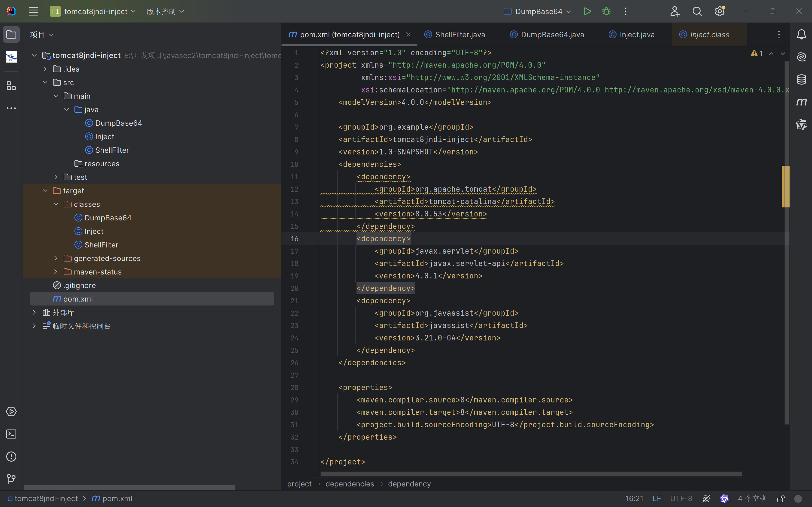Screen dimensions: 812x507
Task: Open the Terminal tool window
Action: (x=11, y=434)
